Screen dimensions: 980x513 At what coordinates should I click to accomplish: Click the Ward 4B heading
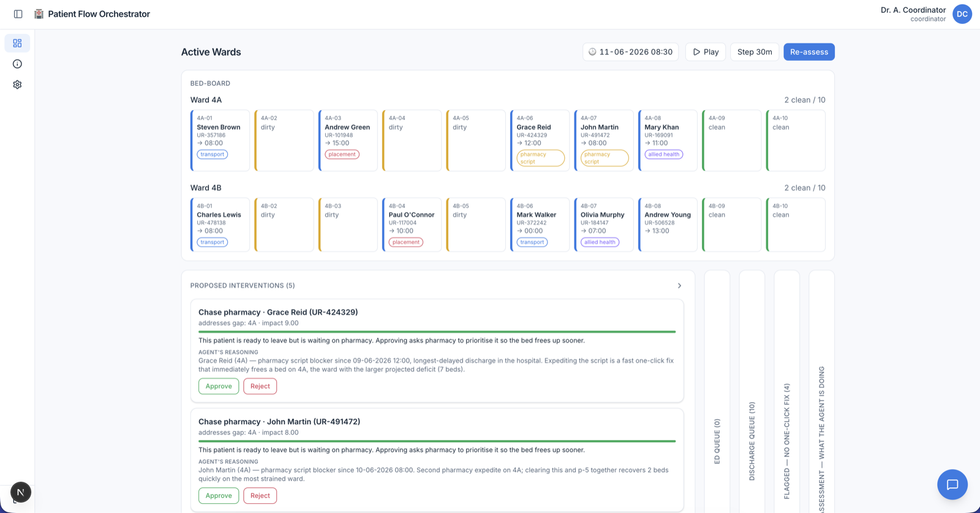coord(206,188)
